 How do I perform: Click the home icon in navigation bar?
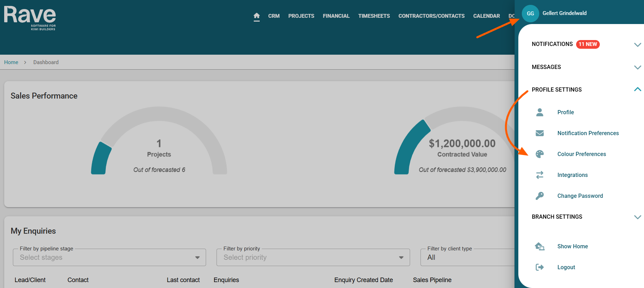257,16
